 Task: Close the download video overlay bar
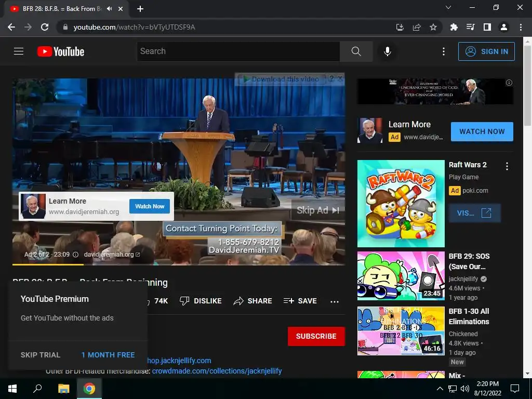pos(340,79)
